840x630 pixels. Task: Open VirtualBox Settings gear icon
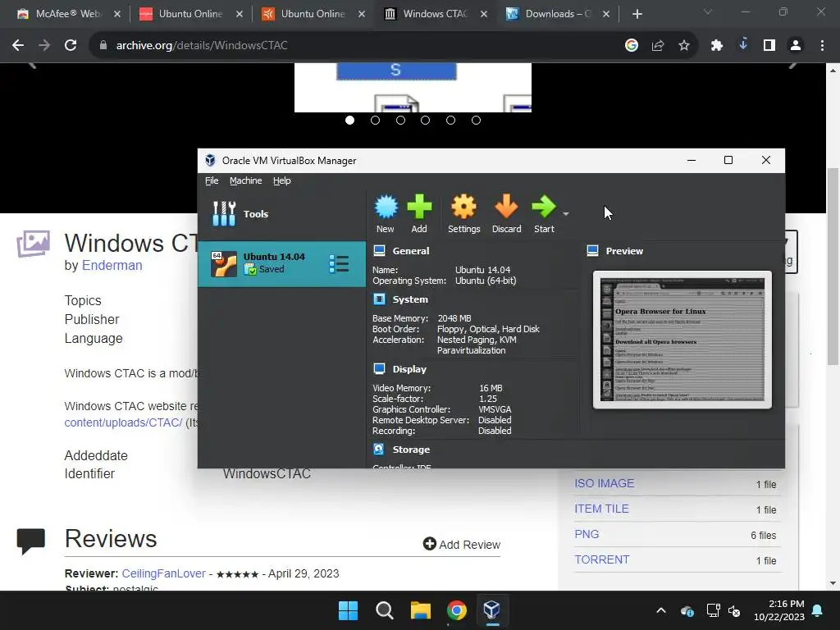tap(463, 208)
